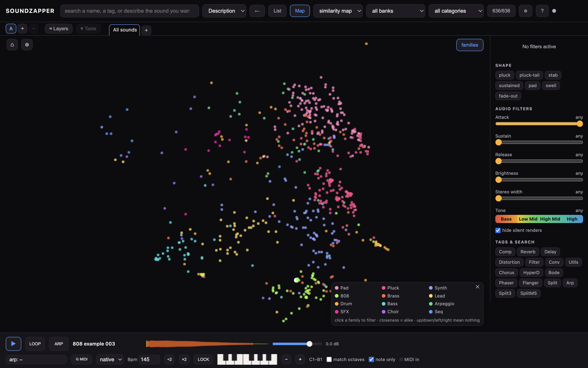Image resolution: width=588 pixels, height=368 pixels.
Task: Select the Distortion tag
Action: click(509, 262)
